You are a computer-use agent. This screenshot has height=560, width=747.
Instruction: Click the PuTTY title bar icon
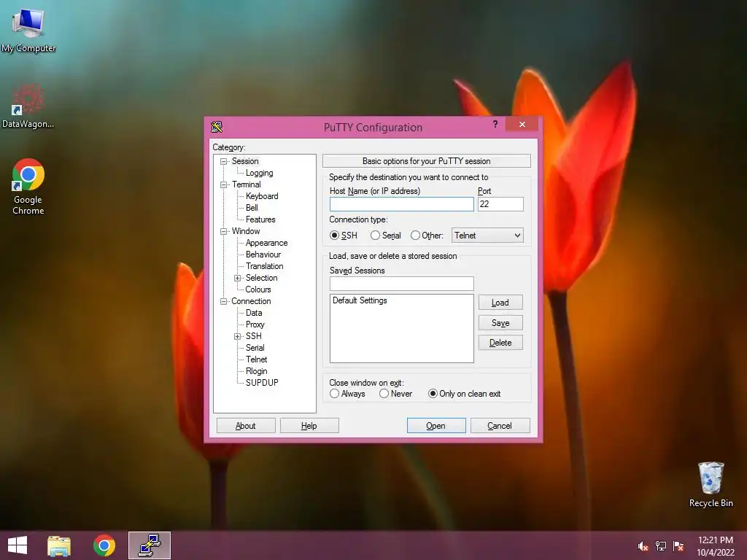tap(217, 127)
